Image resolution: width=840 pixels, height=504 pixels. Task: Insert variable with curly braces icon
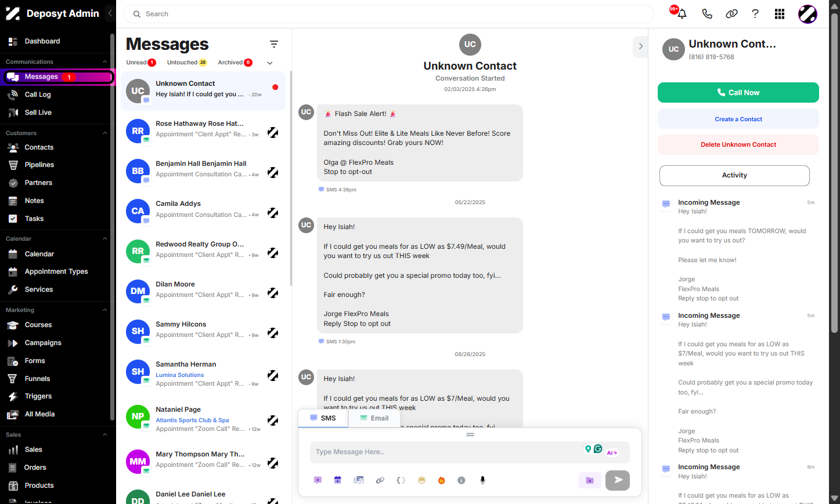pyautogui.click(x=401, y=480)
